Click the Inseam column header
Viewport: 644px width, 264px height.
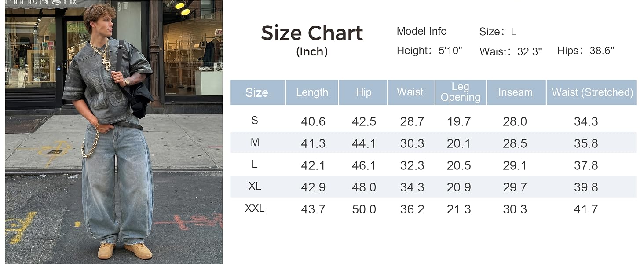coord(516,92)
